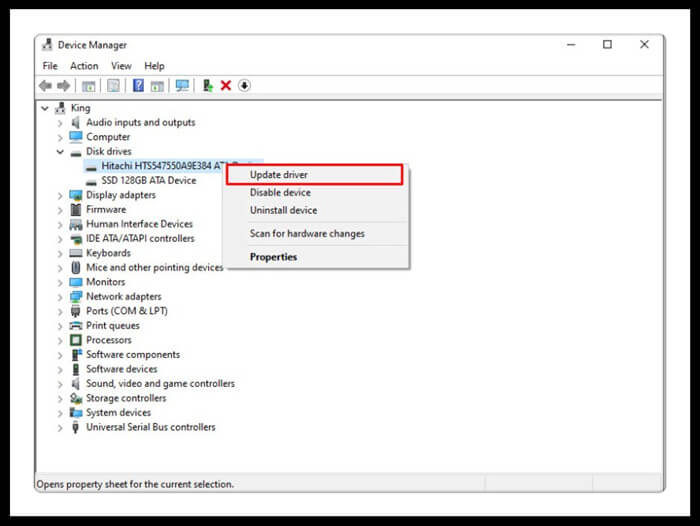Click the show/hide console tree toolbar icon

(88, 86)
